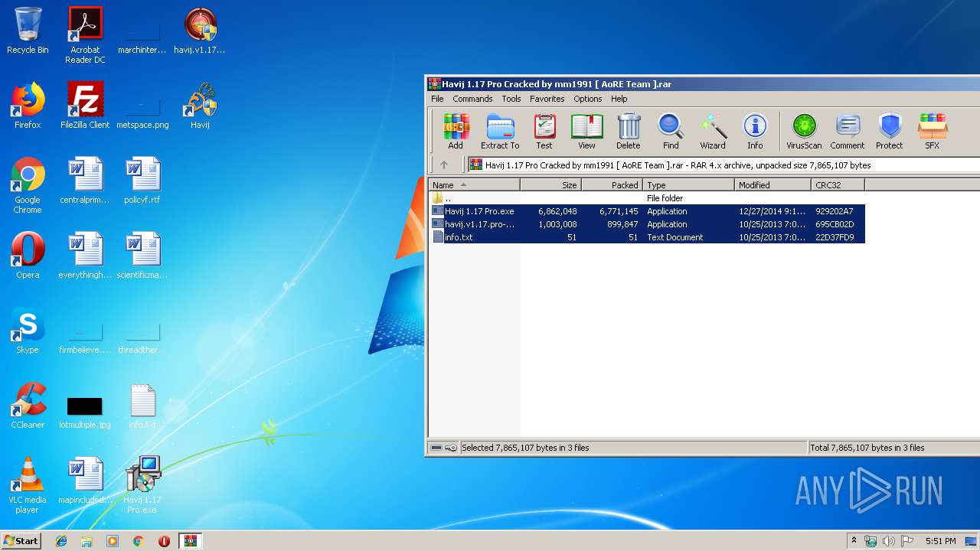
Task: Click the SFX toolbar icon
Action: pyautogui.click(x=932, y=131)
